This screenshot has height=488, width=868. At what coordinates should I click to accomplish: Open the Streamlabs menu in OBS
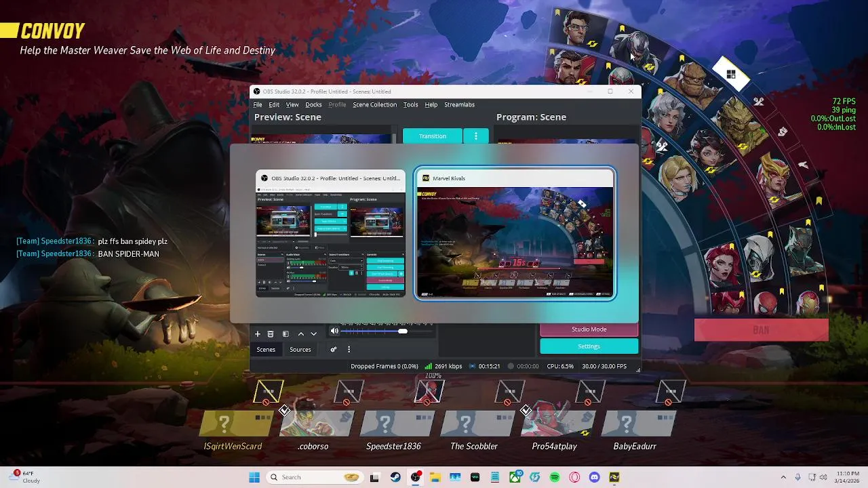[x=459, y=104]
